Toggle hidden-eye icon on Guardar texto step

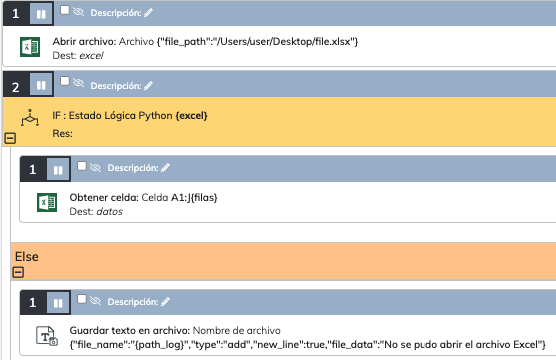click(95, 301)
